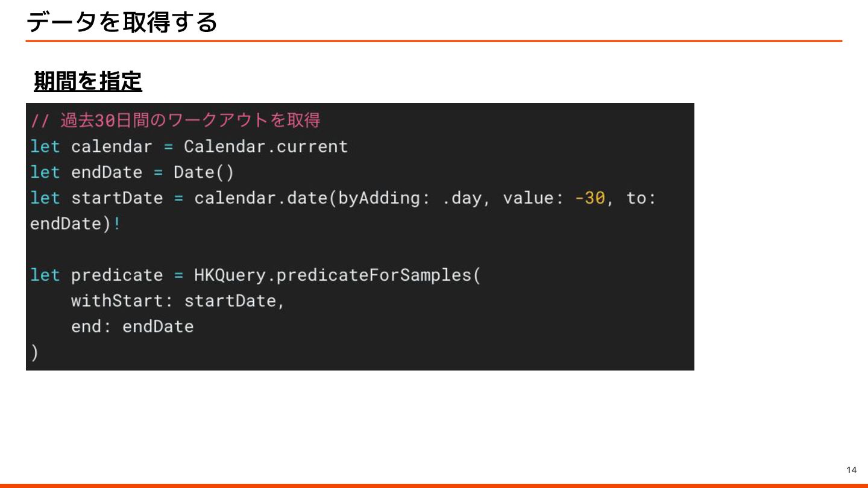Click the predicate variable name

coord(117,275)
